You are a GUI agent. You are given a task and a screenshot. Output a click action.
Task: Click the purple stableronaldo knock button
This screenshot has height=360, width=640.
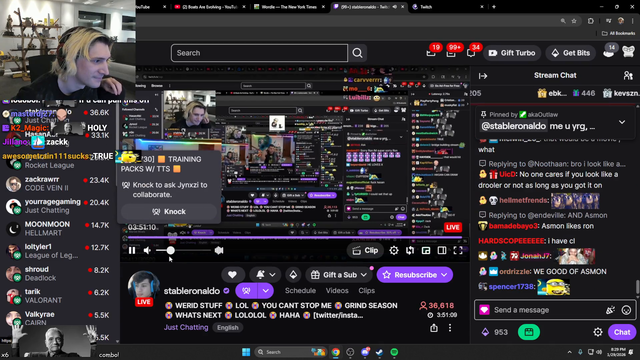pyautogui.click(x=246, y=291)
